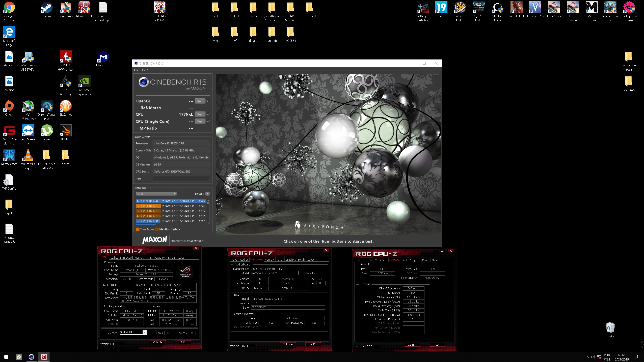Run the CPU Single Core benchmark

[200, 121]
